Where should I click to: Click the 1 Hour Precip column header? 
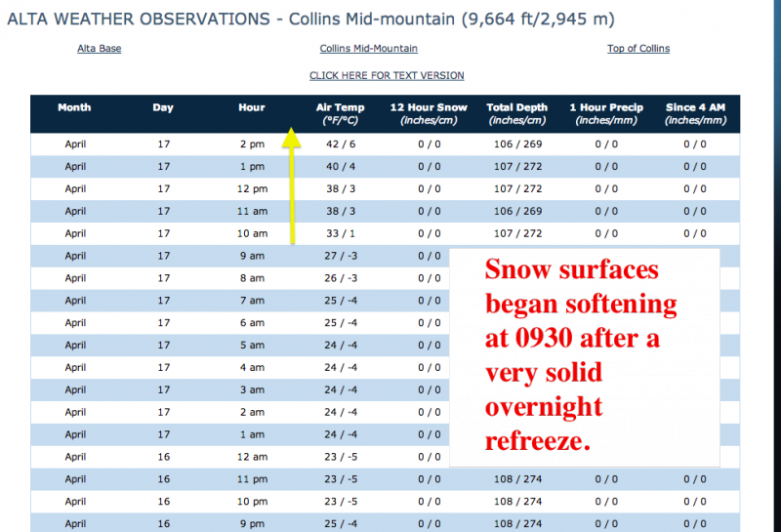(606, 113)
